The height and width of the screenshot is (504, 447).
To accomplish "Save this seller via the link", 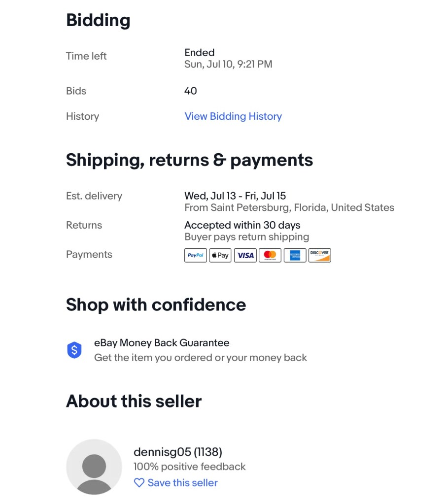I will click(x=182, y=483).
